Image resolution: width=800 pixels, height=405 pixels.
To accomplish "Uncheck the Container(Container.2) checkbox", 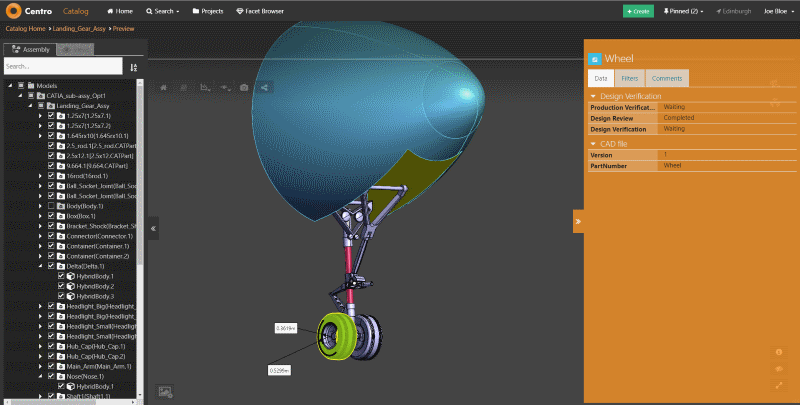I will 51,256.
